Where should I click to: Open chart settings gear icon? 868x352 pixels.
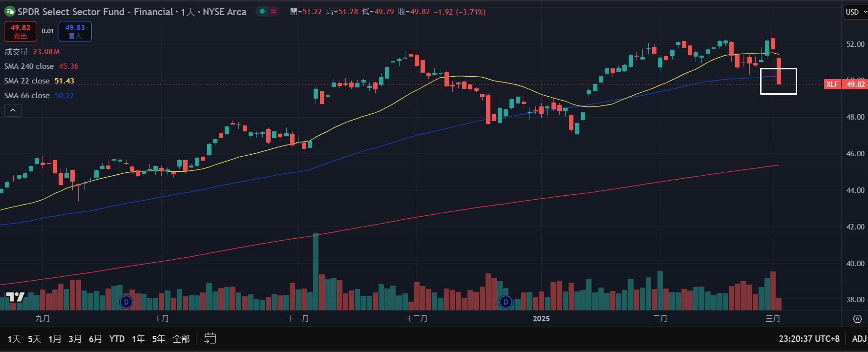point(857,319)
